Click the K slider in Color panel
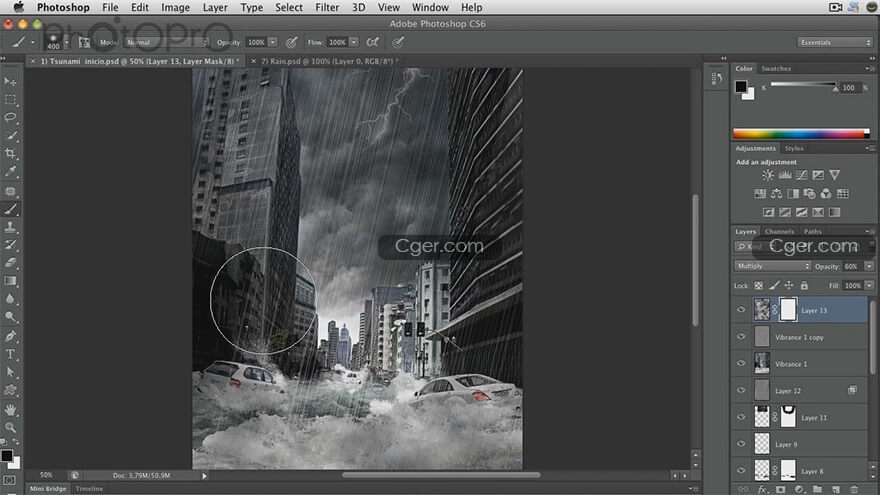The width and height of the screenshot is (880, 495). tap(803, 85)
